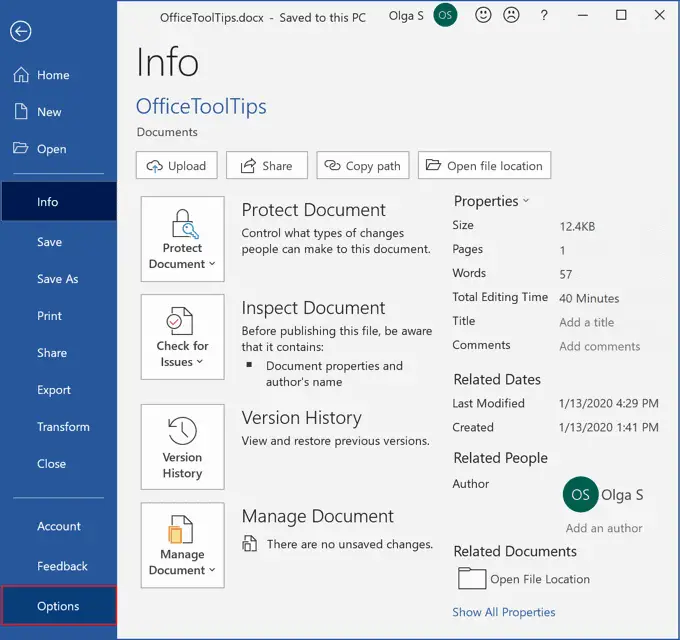
Task: Click the smiley face feedback icon
Action: 483,15
